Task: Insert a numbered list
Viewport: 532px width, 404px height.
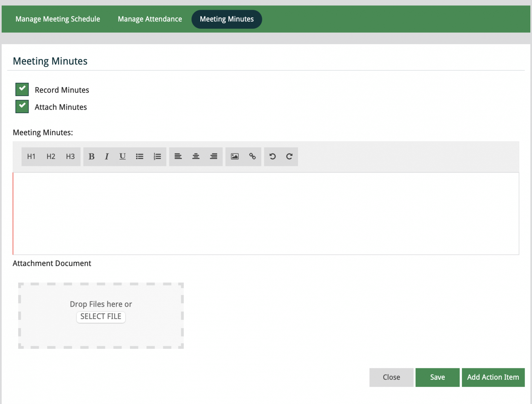Action: [x=157, y=157]
